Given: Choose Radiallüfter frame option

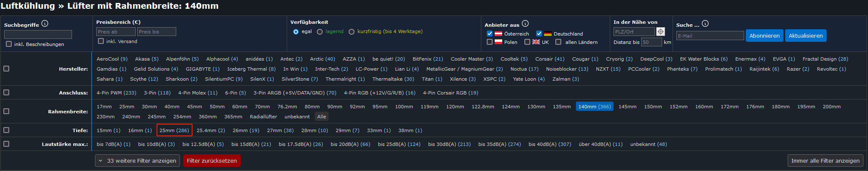Looking at the screenshot, I should (263, 117).
